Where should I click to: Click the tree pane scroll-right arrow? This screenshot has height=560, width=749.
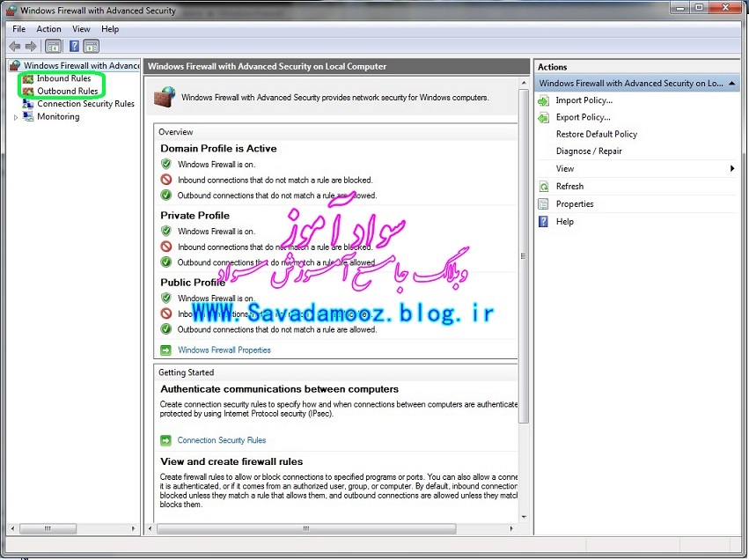pos(133,528)
